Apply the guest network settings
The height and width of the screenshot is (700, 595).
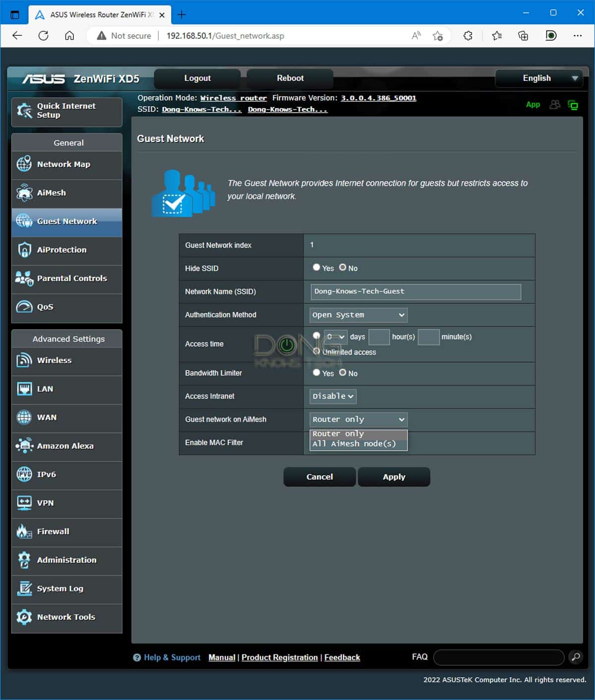point(394,477)
